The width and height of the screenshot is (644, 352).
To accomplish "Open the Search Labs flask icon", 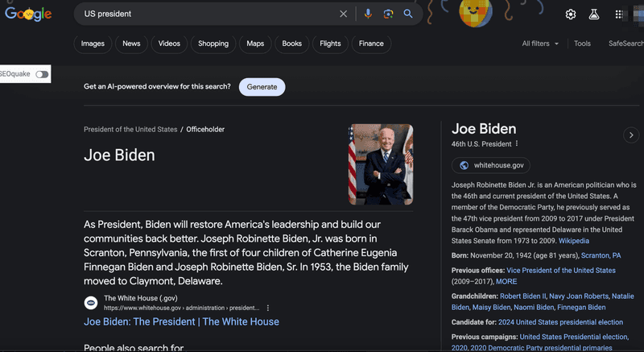I will [594, 14].
